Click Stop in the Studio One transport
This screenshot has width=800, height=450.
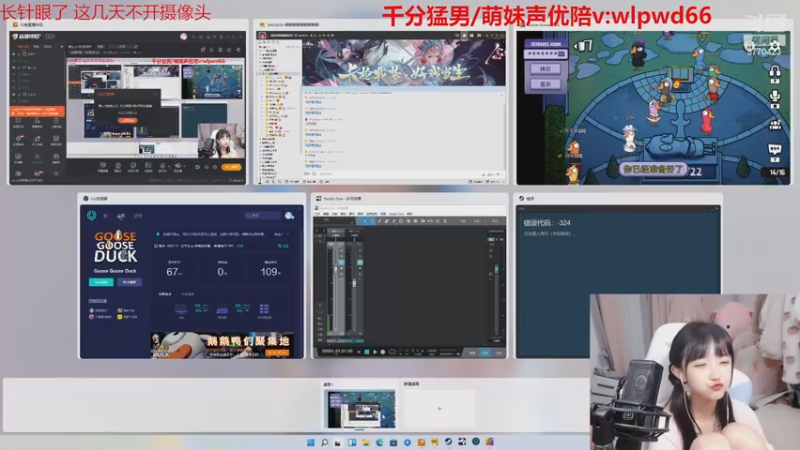pos(367,352)
